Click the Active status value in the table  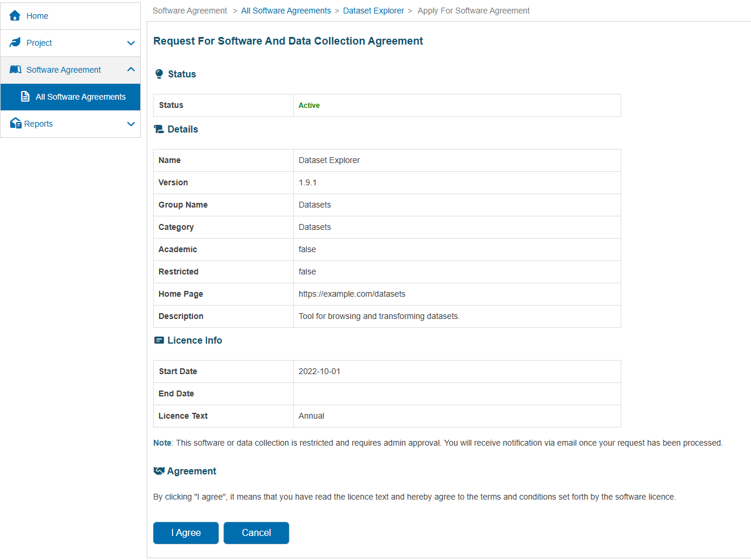(x=309, y=105)
